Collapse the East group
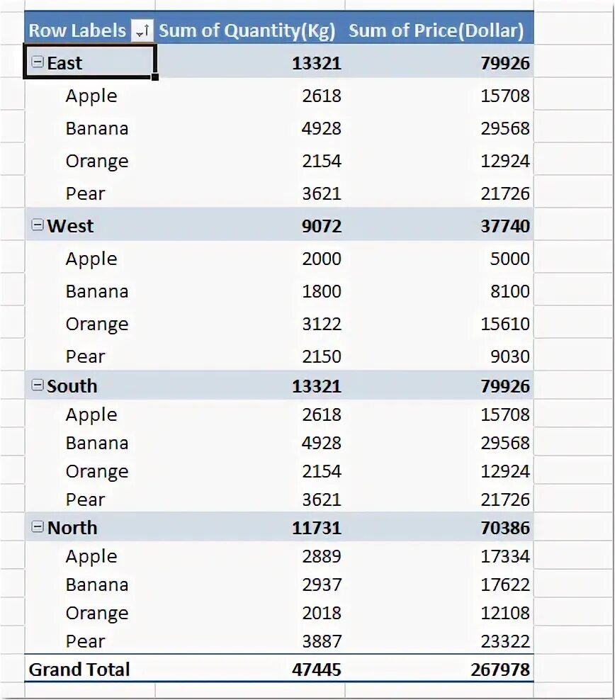615x700 pixels. click(x=38, y=62)
